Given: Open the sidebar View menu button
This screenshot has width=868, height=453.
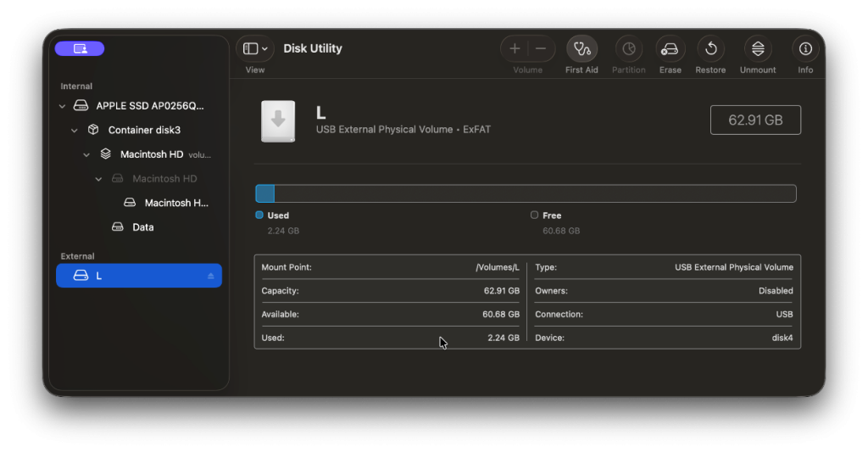Looking at the screenshot, I should [x=255, y=48].
